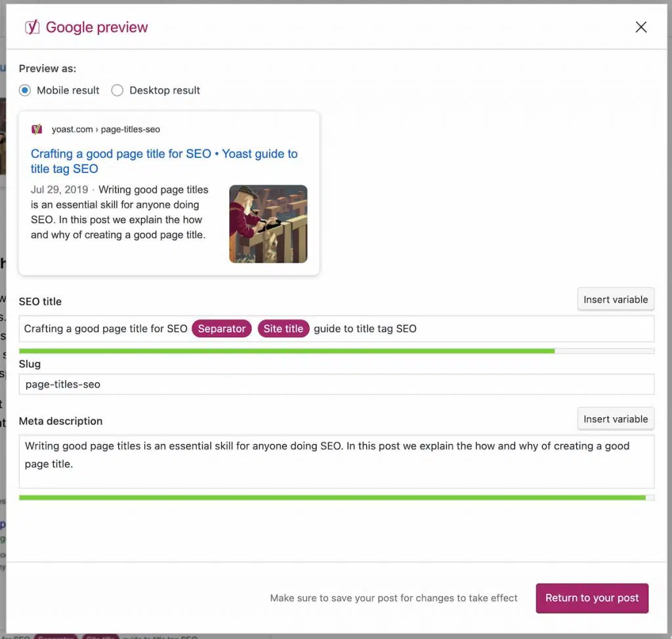This screenshot has height=639, width=672.
Task: Click the blue snippet title link
Action: (x=164, y=161)
